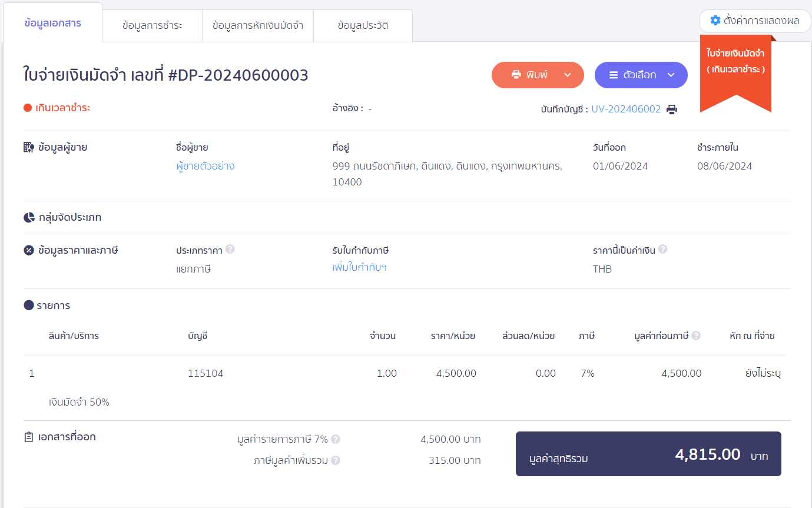Open journal entry link UV-202406002
Viewport: 812px width, 508px height.
[626, 109]
